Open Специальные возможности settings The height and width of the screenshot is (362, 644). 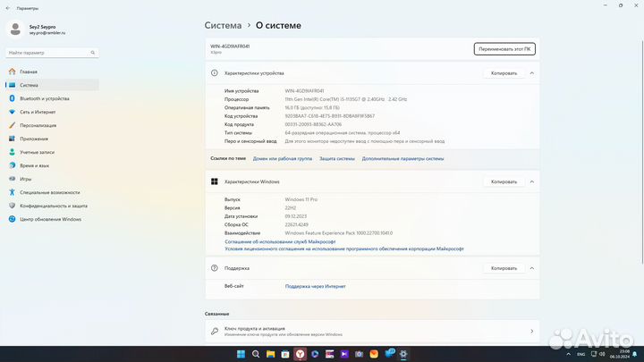tap(52, 192)
